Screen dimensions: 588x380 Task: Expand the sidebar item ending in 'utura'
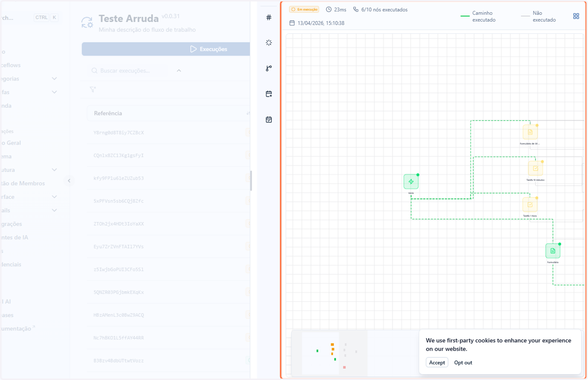pyautogui.click(x=54, y=170)
